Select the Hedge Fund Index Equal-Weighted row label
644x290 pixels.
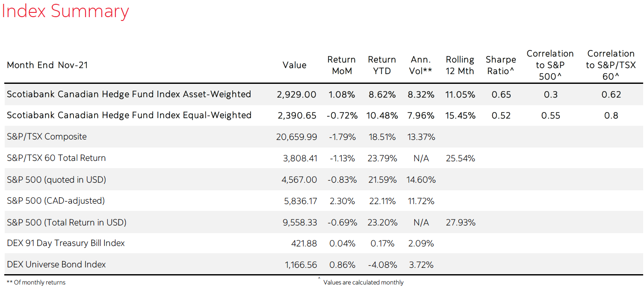(x=129, y=115)
